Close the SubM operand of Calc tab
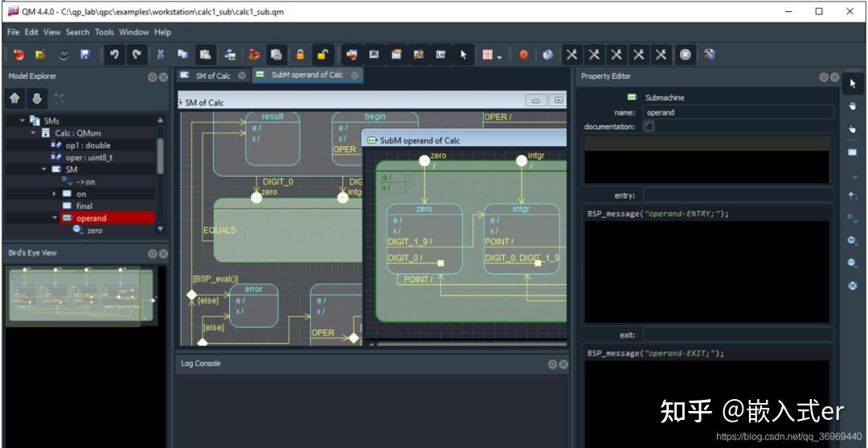 tap(354, 75)
